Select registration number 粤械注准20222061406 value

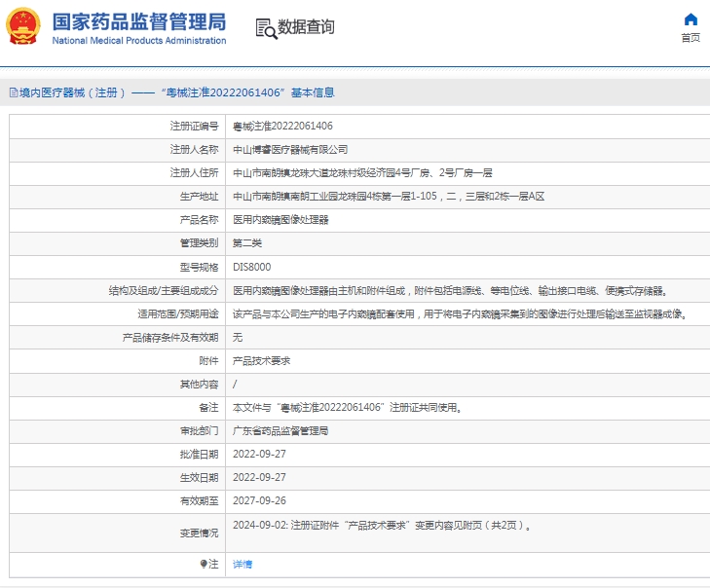pyautogui.click(x=282, y=126)
